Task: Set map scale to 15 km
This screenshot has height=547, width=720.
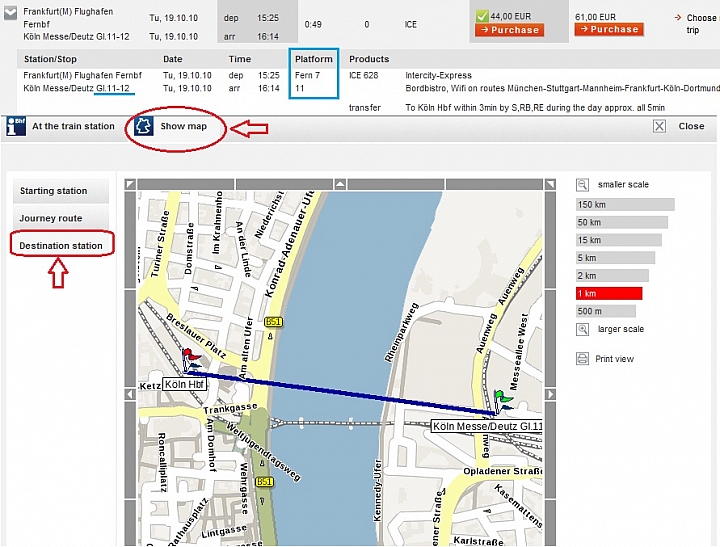Action: click(619, 240)
